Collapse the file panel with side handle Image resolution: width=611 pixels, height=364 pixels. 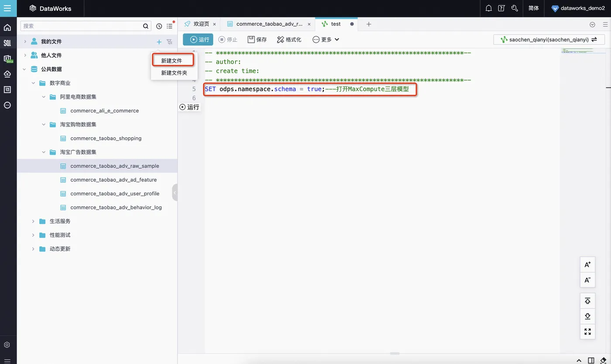point(175,192)
